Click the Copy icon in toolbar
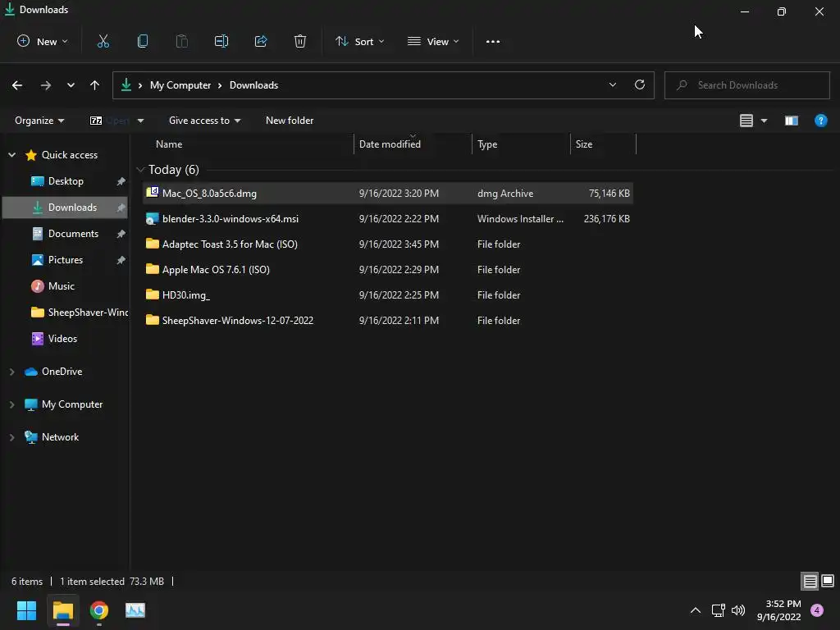 point(143,41)
